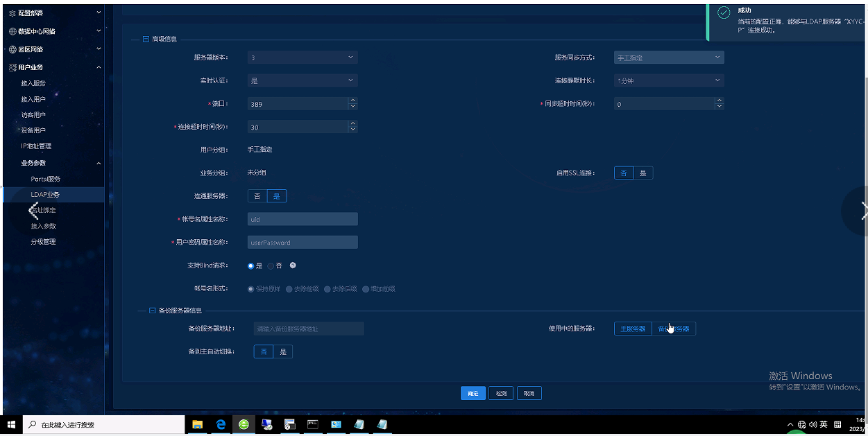Viewport: 868px width, 436px height.
Task: Open the Windows Start menu
Action: point(11,424)
